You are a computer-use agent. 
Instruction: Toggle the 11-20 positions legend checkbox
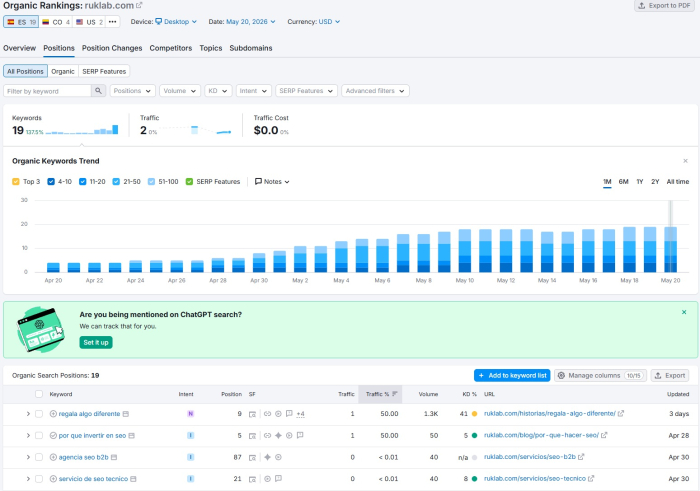pos(83,182)
